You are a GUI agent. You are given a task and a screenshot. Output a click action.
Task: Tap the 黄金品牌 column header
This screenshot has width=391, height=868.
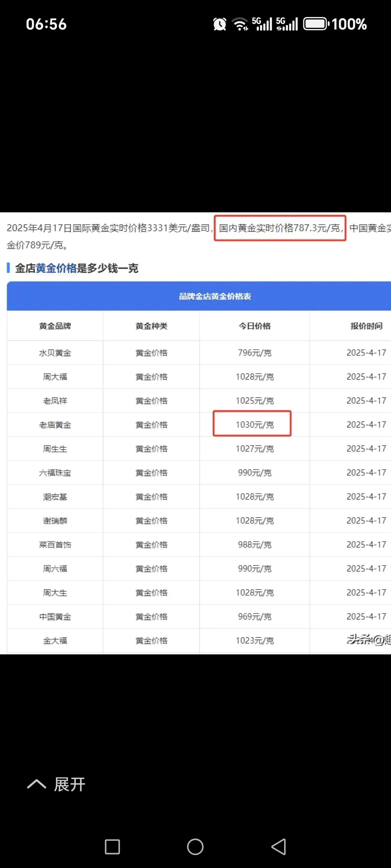[55, 326]
